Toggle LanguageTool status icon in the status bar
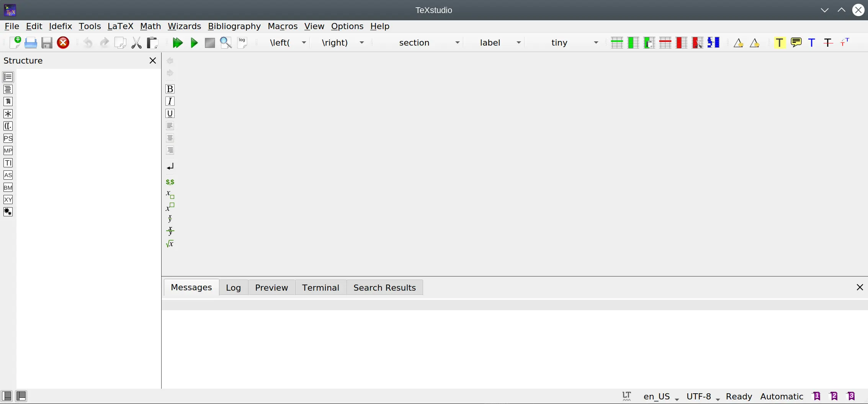The width and height of the screenshot is (868, 404). point(626,396)
